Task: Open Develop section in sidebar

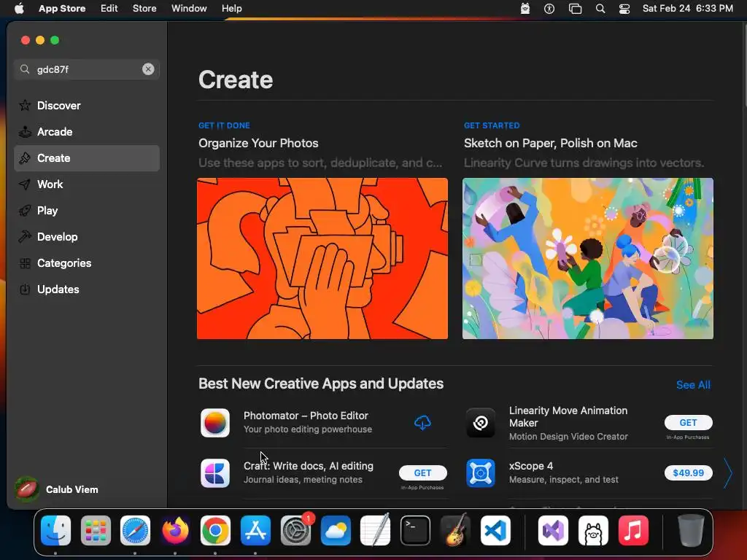Action: [87, 237]
